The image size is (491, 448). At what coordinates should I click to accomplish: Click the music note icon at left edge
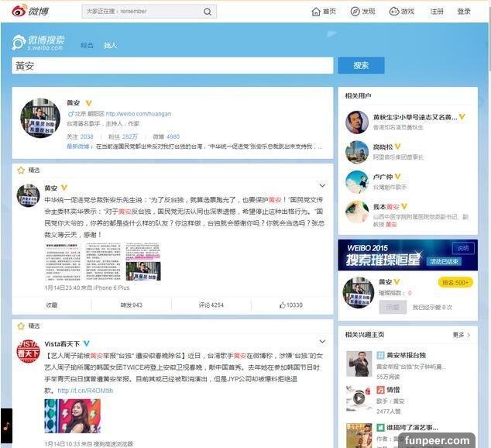coord(6,426)
